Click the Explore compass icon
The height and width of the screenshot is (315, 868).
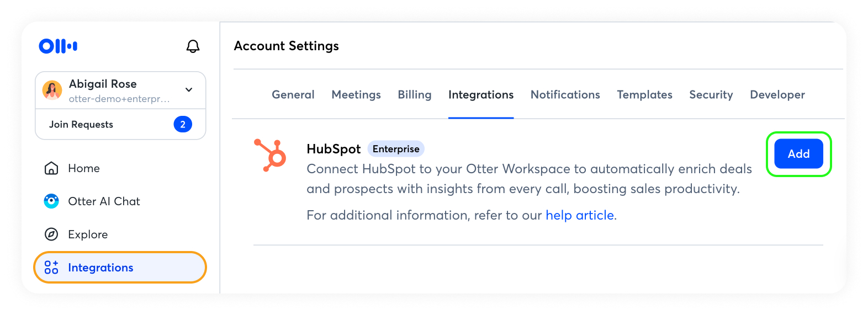[51, 234]
